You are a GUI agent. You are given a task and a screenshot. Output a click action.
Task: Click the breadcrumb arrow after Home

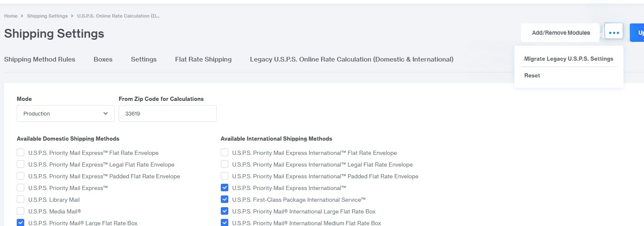(x=22, y=16)
